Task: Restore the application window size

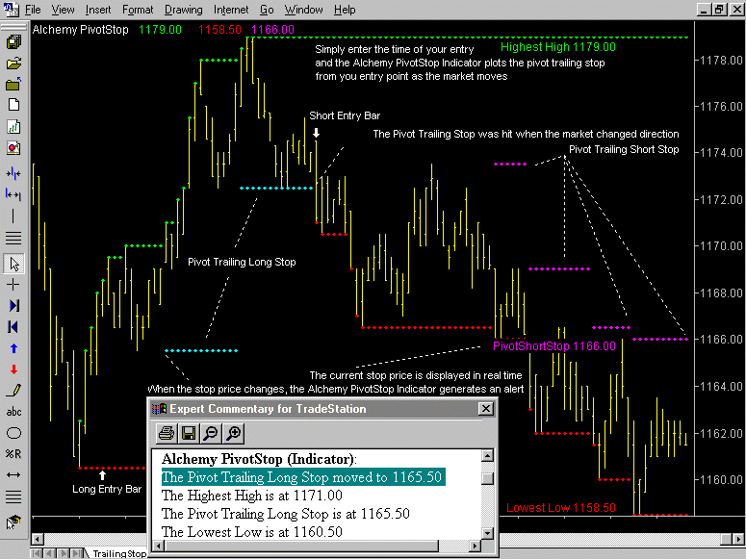Action: 720,9
